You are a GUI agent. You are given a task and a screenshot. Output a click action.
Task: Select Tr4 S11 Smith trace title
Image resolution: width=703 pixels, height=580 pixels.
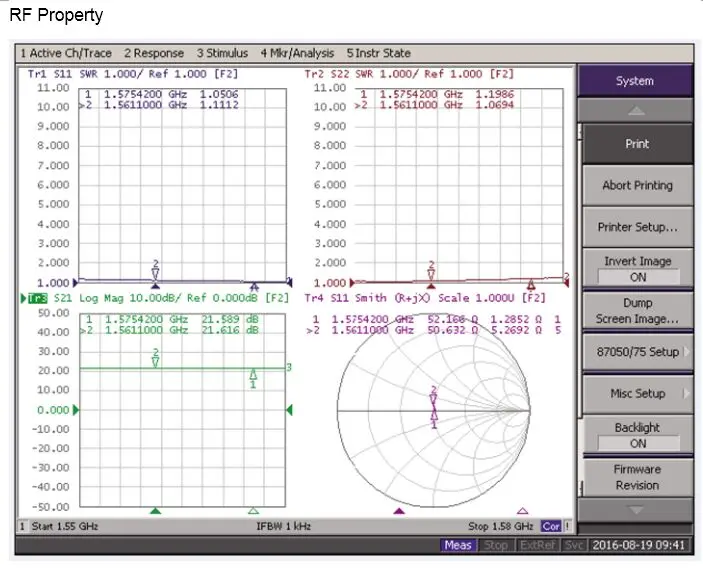click(425, 298)
